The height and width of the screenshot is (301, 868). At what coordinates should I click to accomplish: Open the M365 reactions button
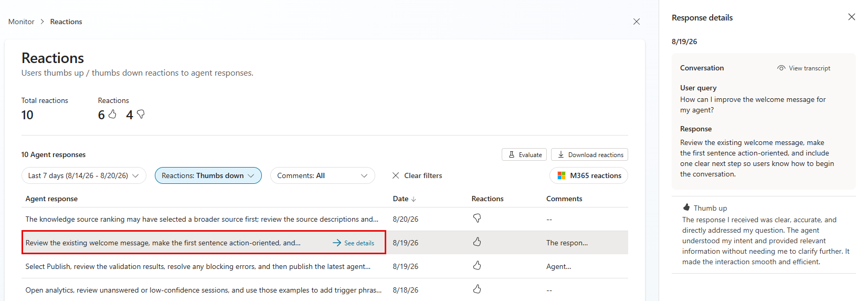pos(589,175)
